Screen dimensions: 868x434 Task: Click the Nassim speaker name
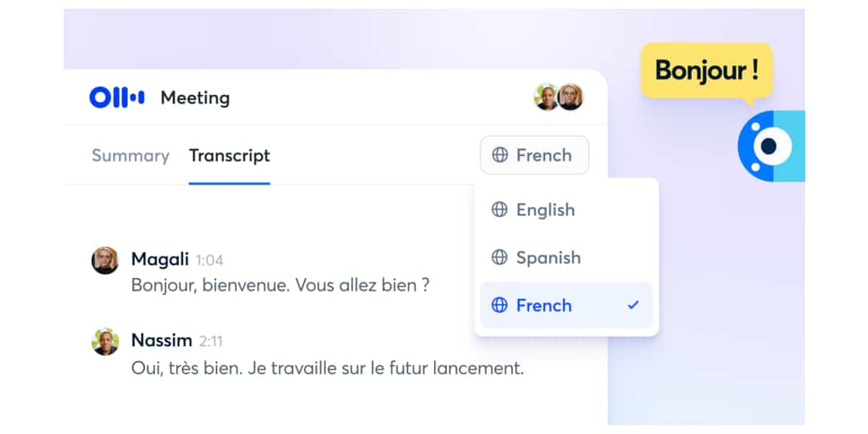tap(162, 341)
